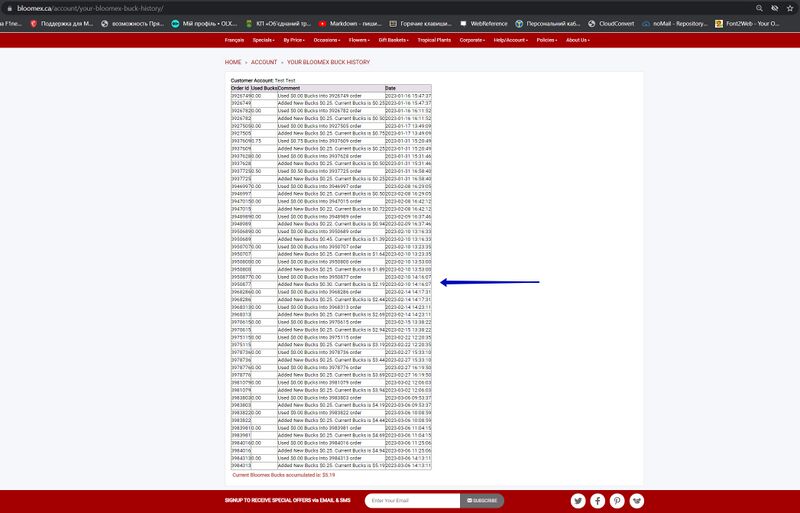Open the Персональний каб bookmark
The image size is (800, 513).
click(x=547, y=23)
